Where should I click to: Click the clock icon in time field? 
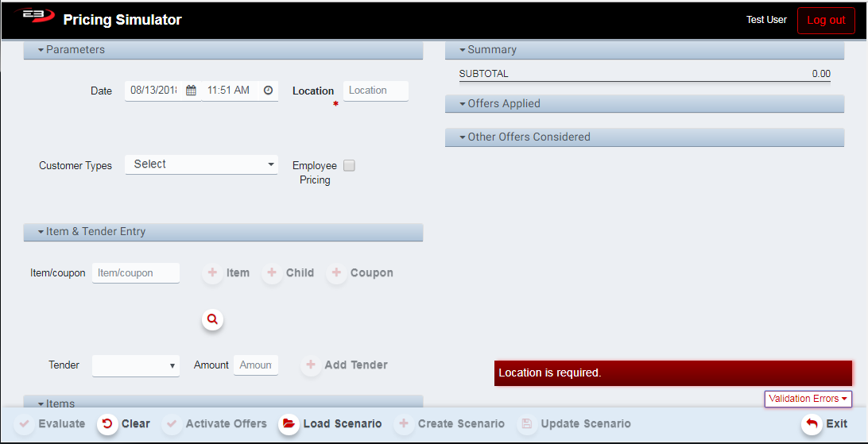[268, 91]
